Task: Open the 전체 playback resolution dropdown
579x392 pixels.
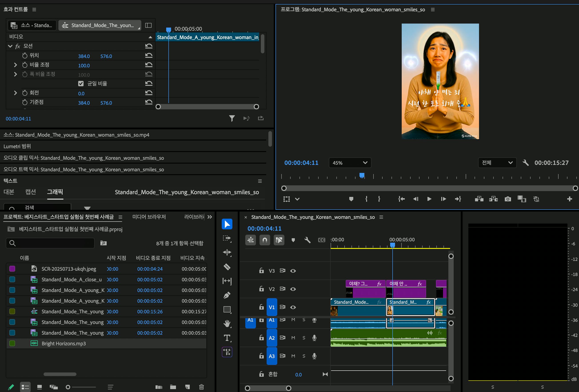Action: (497, 163)
